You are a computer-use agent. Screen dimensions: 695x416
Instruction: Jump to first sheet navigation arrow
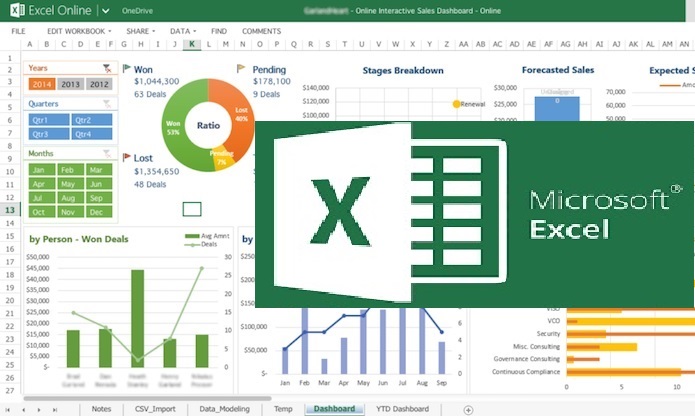(x=8, y=410)
